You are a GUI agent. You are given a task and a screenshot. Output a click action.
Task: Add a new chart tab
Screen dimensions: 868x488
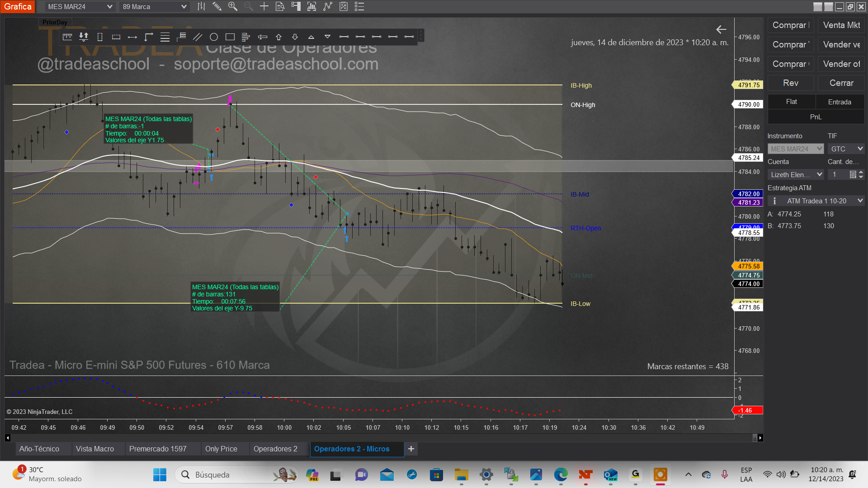(411, 449)
